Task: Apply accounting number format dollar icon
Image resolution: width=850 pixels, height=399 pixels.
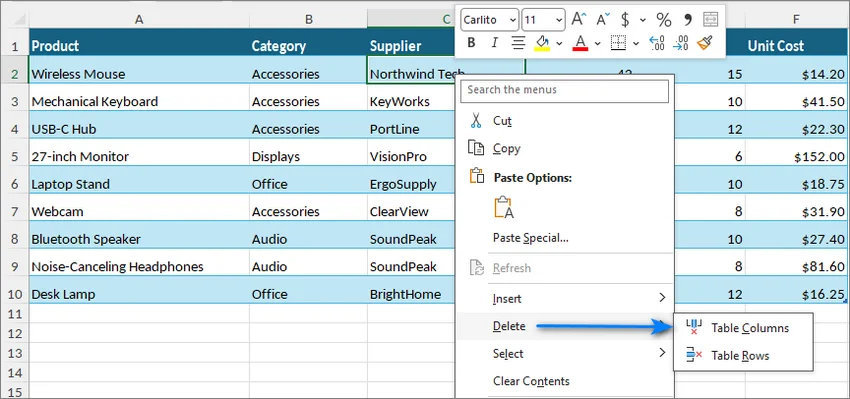Action: click(625, 20)
